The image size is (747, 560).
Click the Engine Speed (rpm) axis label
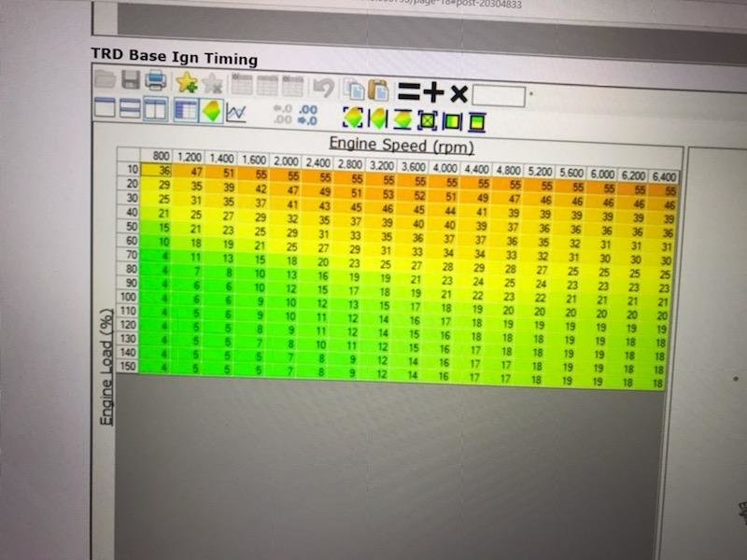coord(402,145)
